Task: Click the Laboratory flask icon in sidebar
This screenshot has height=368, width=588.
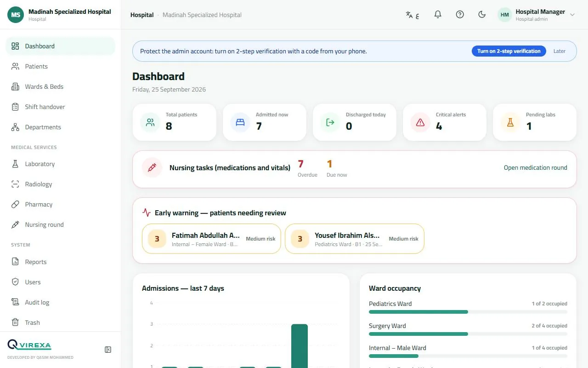Action: (x=15, y=164)
